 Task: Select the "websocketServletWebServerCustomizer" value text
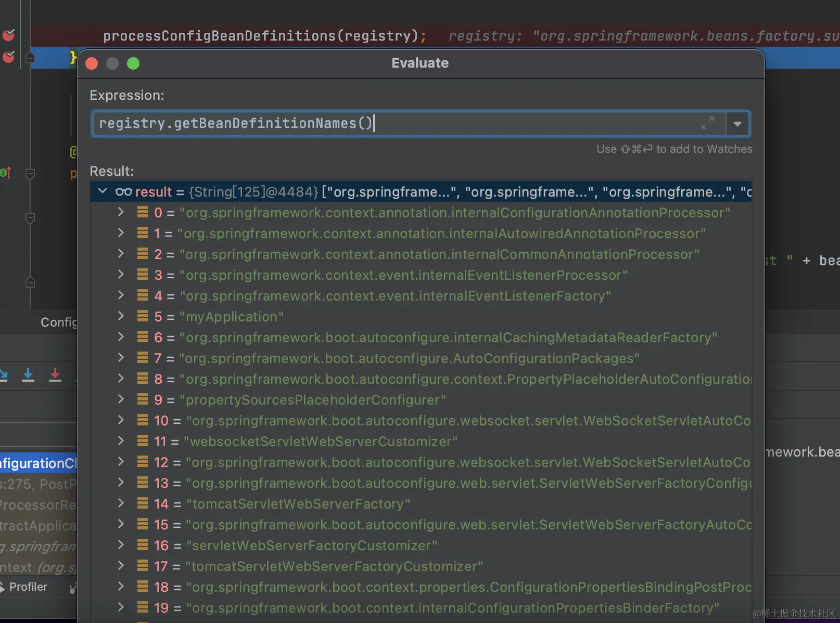point(321,442)
